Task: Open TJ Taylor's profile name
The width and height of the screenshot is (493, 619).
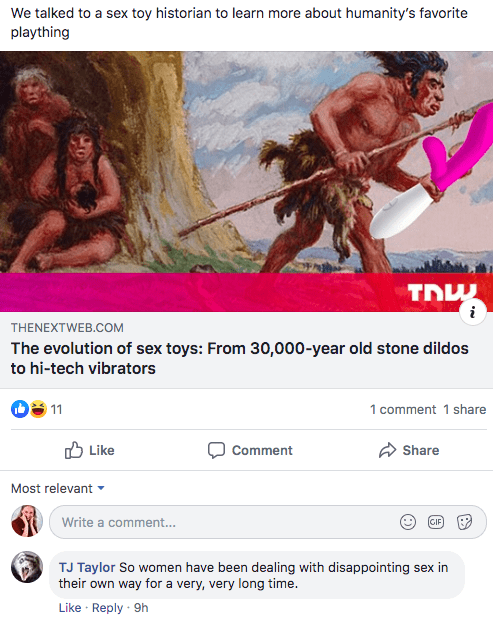Action: pyautogui.click(x=87, y=567)
